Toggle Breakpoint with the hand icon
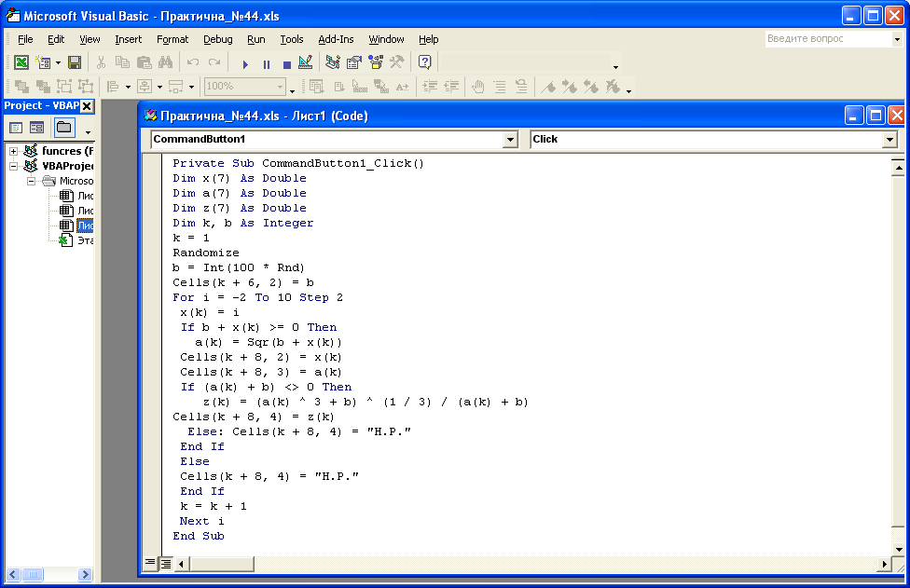 (x=477, y=87)
